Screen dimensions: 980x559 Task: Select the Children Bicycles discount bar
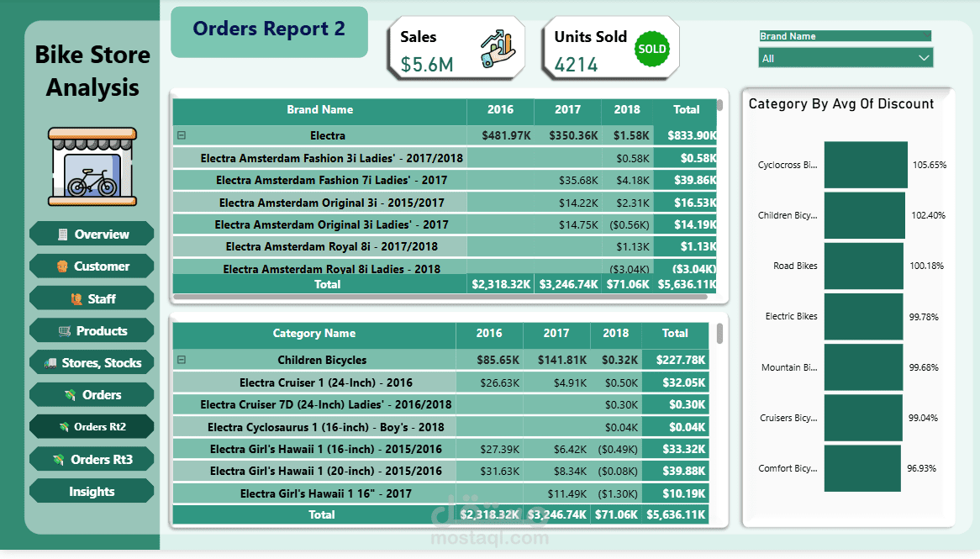click(x=864, y=216)
